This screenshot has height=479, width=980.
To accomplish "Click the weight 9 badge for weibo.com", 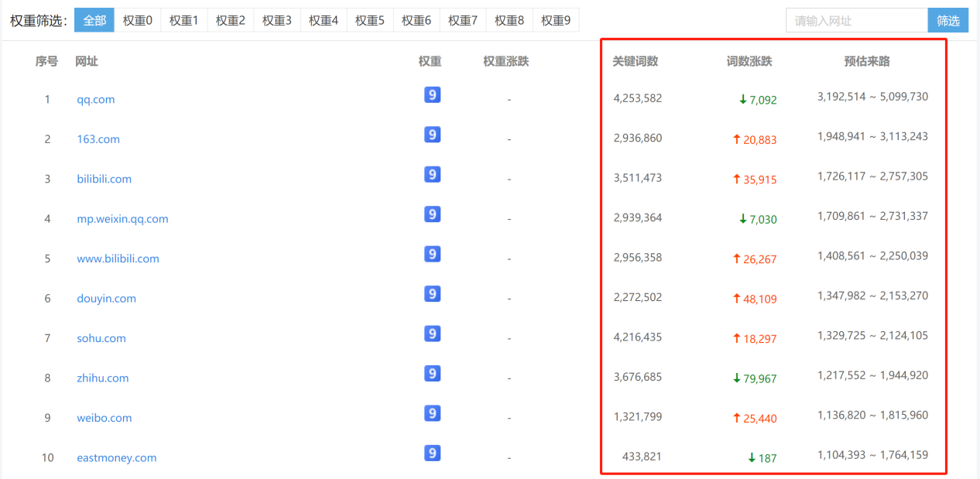I will [433, 413].
